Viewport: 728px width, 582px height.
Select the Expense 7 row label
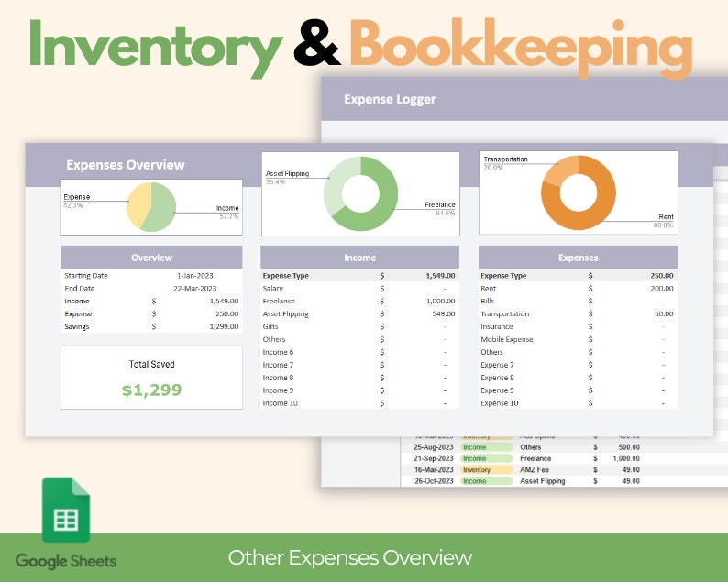(497, 365)
